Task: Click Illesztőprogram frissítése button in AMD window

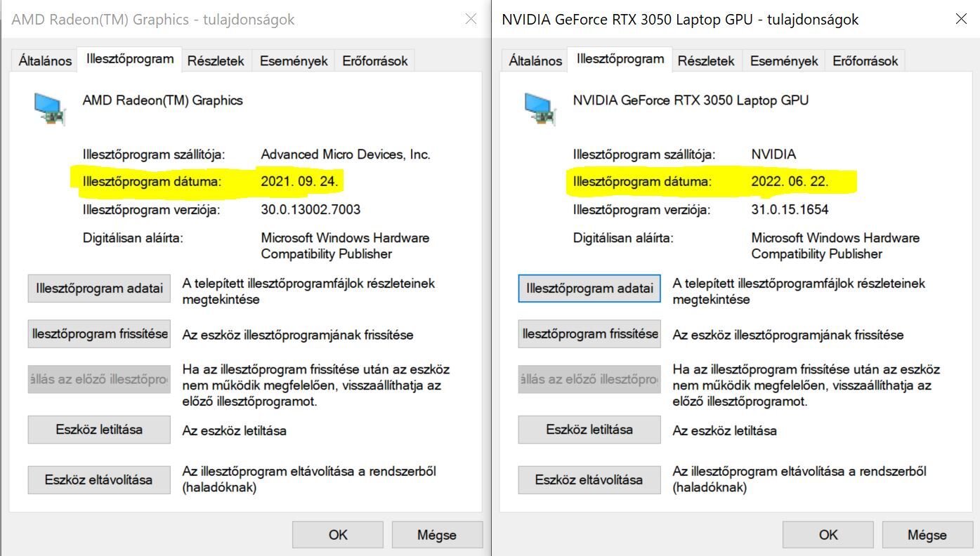Action: tap(99, 334)
